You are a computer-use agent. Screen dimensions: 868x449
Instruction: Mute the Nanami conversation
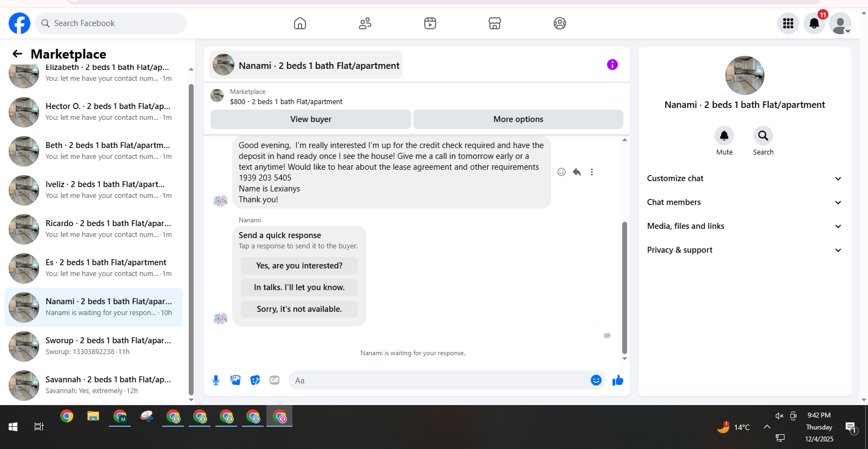(x=724, y=136)
